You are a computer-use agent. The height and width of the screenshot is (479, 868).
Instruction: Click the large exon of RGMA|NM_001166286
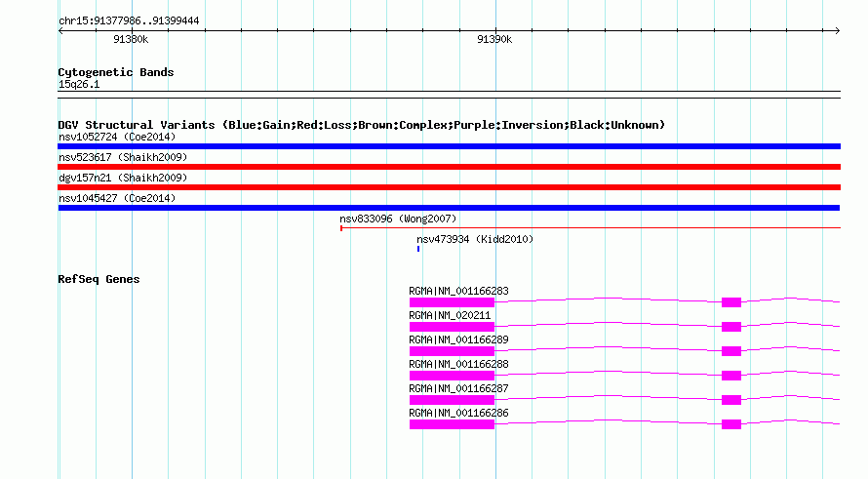[452, 424]
